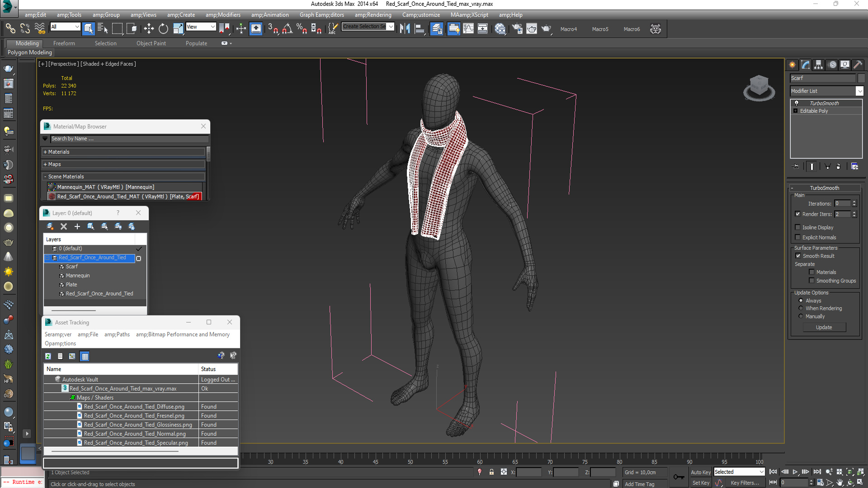Uncheck Smooth Result checkbox
This screenshot has height=488, width=868.
pos(798,256)
